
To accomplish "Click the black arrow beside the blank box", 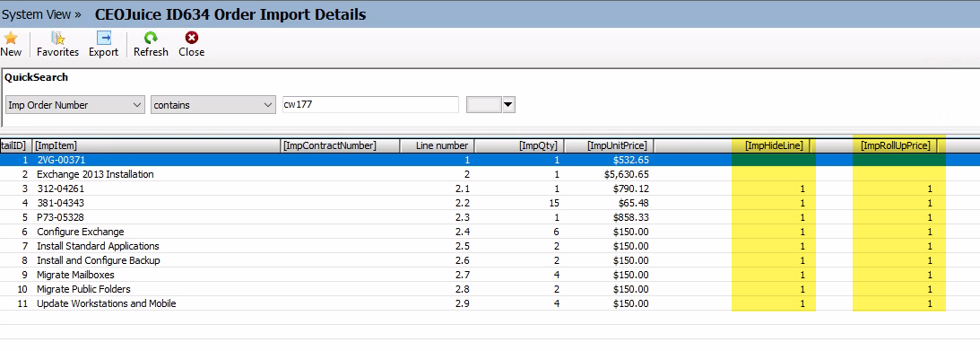I will coord(508,105).
